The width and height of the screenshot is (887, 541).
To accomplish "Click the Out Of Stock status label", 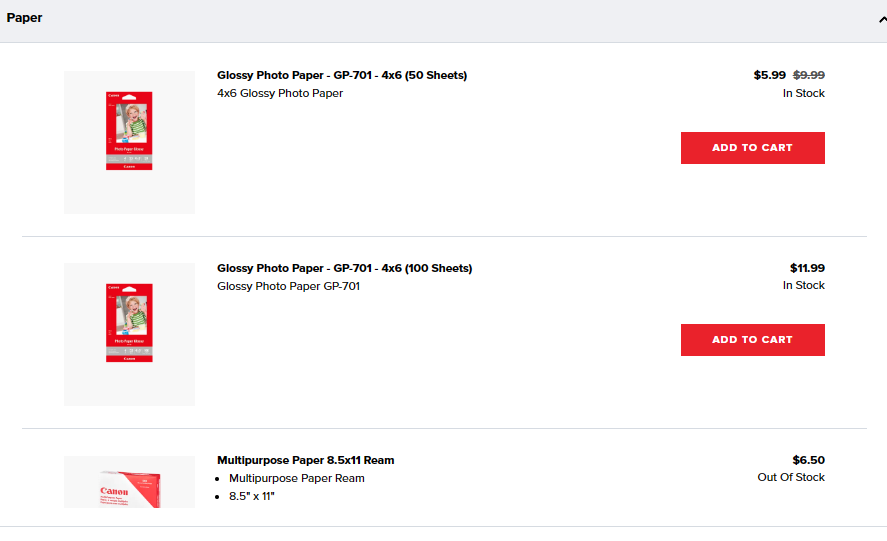I will pos(791,477).
